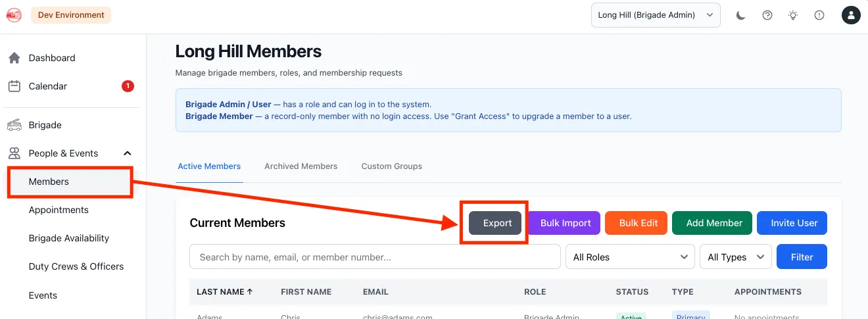This screenshot has width=868, height=319.
Task: Click the app logo in header
Action: [14, 14]
